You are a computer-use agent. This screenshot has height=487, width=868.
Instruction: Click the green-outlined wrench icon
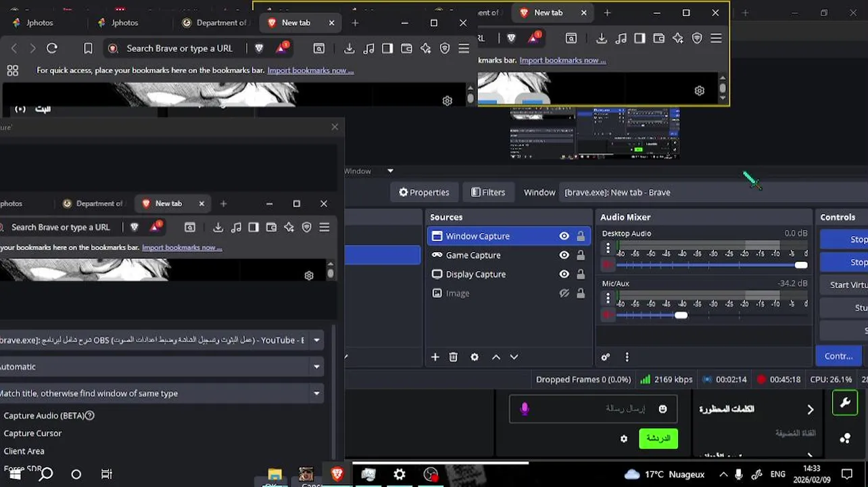845,403
